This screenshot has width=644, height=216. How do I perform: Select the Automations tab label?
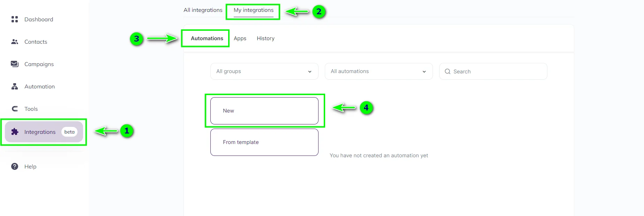click(207, 38)
